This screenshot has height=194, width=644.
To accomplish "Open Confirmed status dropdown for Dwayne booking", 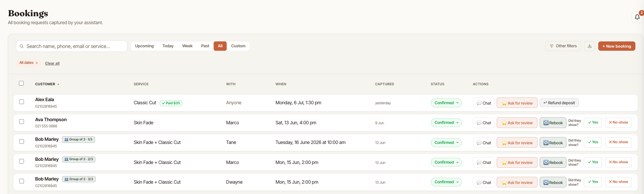I will [446, 182].
